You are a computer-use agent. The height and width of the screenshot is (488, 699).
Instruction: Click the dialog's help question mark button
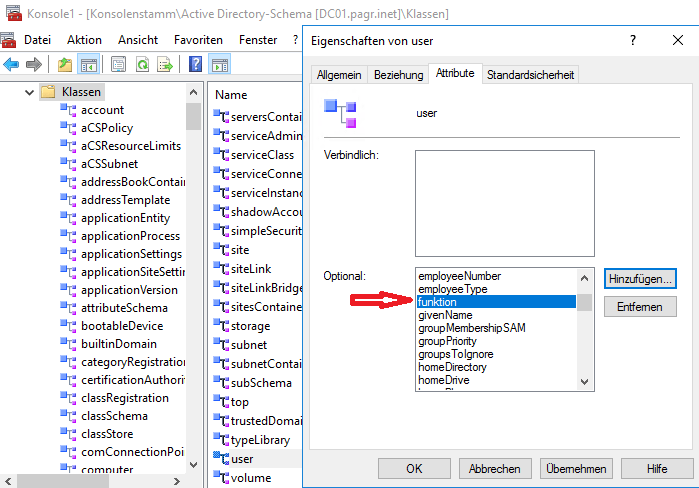[632, 40]
